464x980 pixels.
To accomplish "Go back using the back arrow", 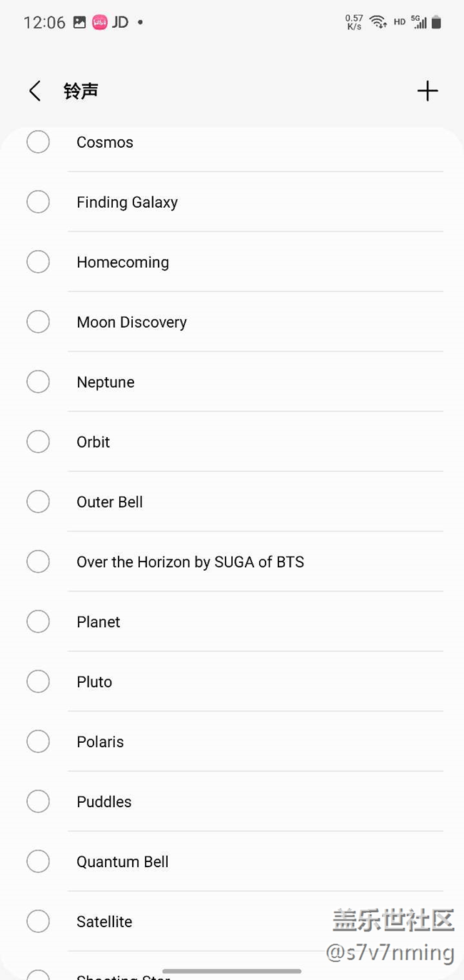I will tap(34, 91).
